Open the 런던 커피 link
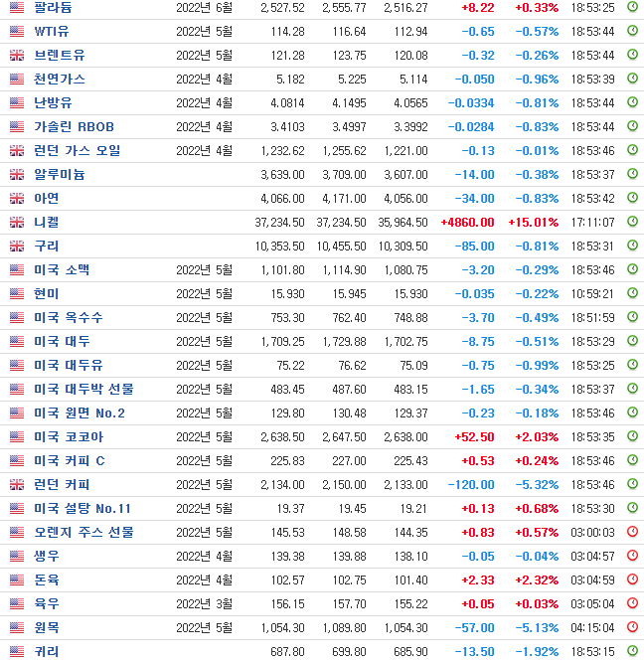This screenshot has height=662, width=644. coord(62,485)
